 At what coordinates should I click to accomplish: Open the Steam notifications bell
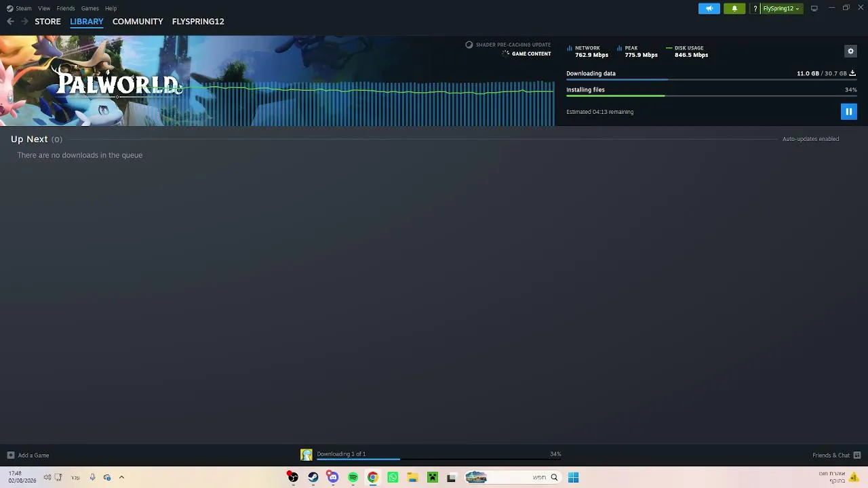[x=734, y=8]
